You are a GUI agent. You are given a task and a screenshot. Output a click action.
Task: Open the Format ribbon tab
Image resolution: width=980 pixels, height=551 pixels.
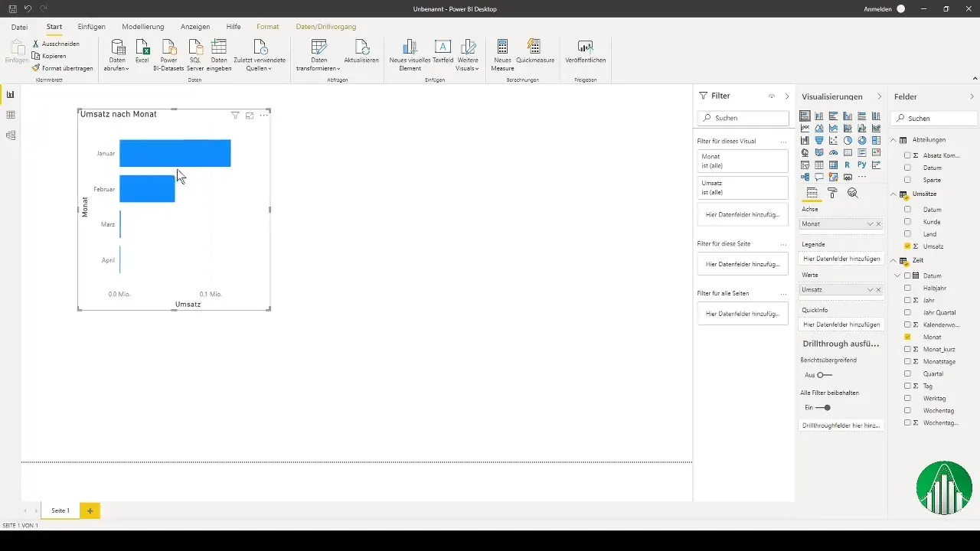[x=268, y=27]
